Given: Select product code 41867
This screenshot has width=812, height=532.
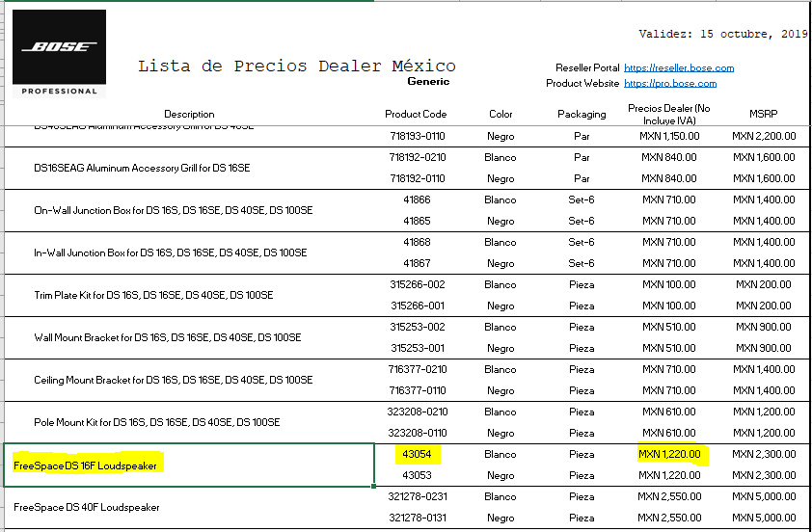Looking at the screenshot, I should [x=417, y=263].
